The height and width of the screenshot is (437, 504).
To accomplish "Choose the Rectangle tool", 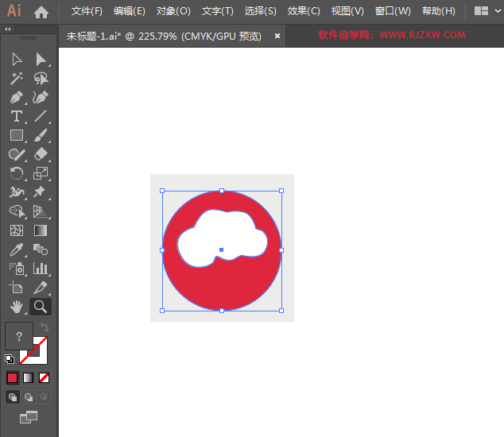I will point(17,136).
